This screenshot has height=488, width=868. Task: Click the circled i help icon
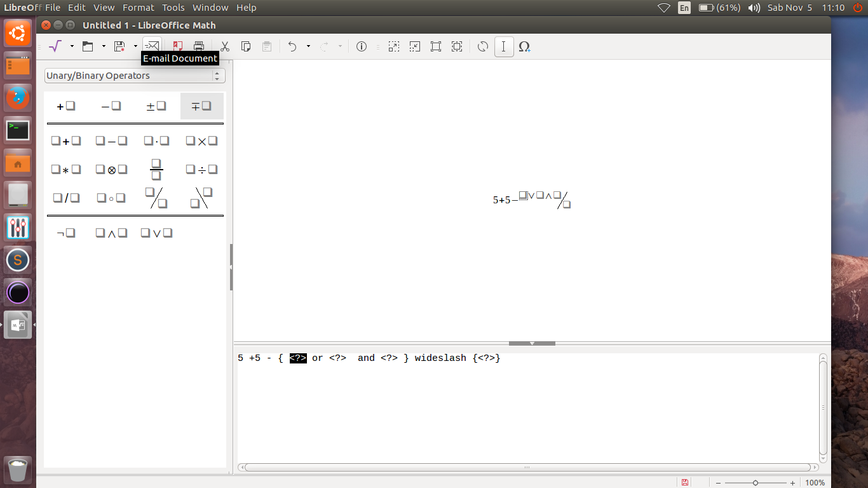pos(362,46)
